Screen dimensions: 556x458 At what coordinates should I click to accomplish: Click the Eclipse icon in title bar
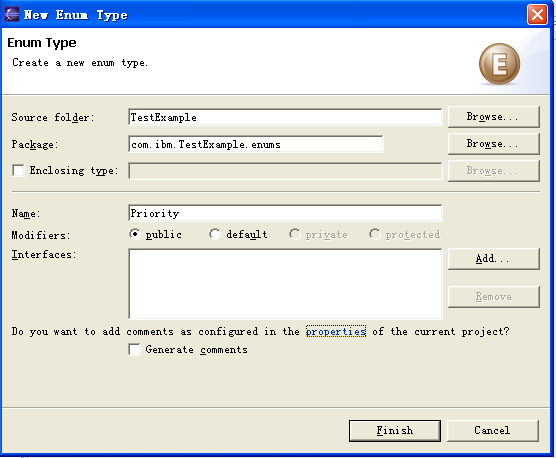pos(12,14)
